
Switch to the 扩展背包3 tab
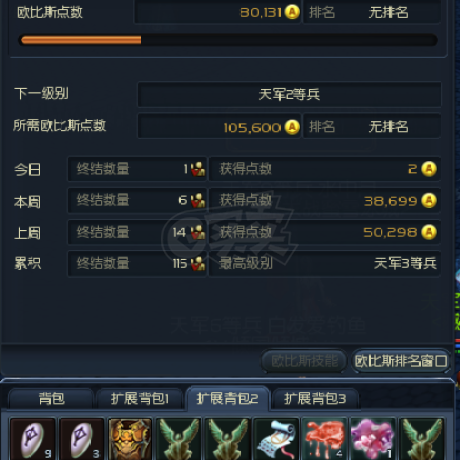(x=315, y=398)
